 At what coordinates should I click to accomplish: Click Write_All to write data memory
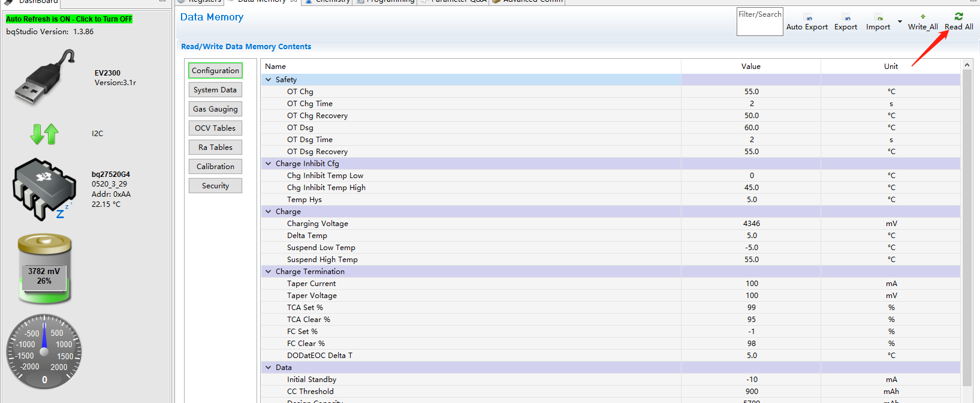pyautogui.click(x=922, y=22)
